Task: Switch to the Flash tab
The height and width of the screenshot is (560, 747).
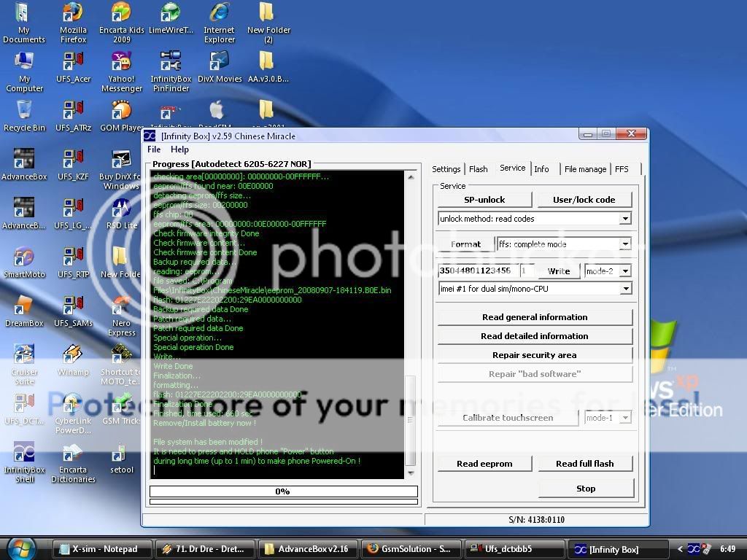Action: pos(479,169)
